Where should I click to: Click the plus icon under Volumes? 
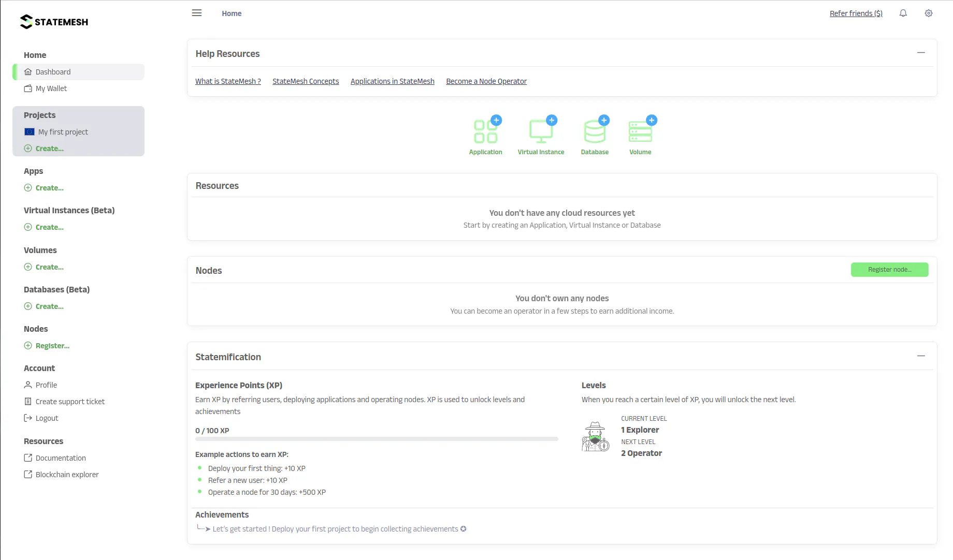point(28,267)
